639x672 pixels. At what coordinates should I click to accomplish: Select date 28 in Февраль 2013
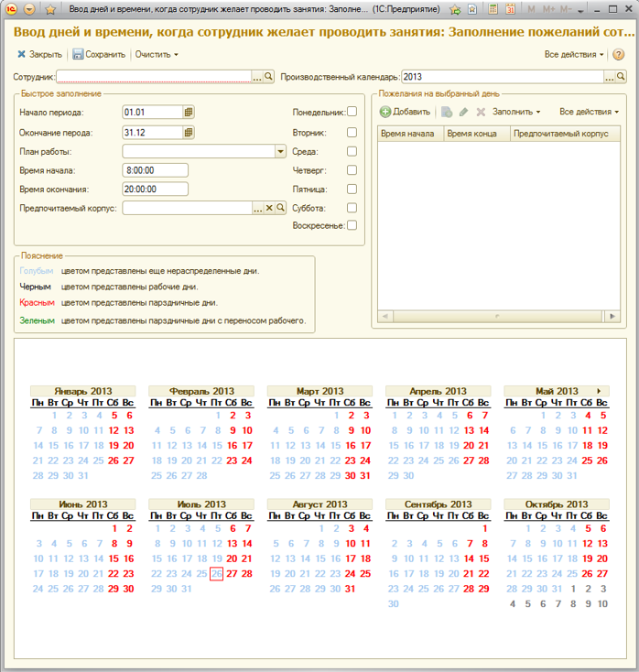click(x=201, y=476)
